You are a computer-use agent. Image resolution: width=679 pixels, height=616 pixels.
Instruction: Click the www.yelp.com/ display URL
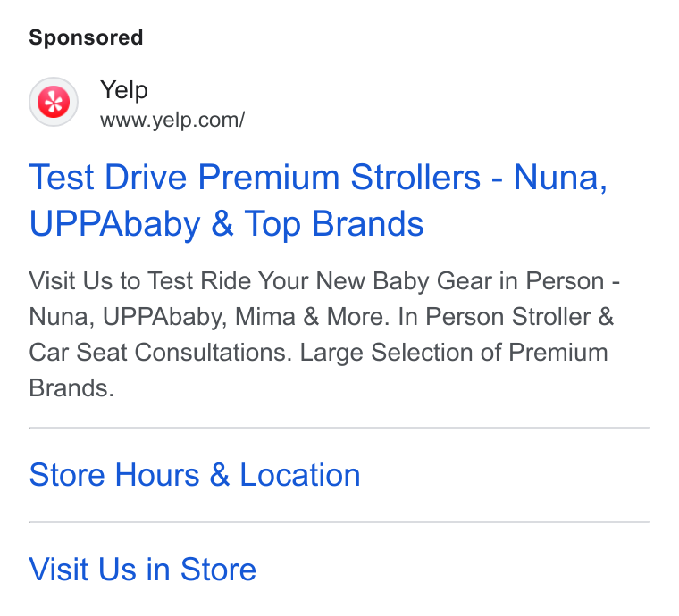pyautogui.click(x=172, y=120)
